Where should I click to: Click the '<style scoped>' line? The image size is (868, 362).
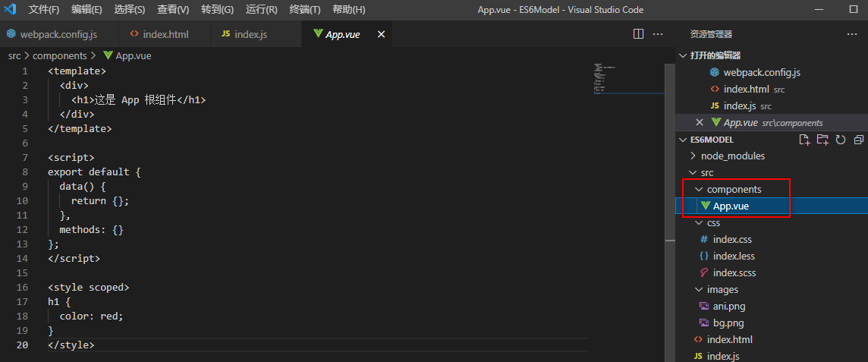pyautogui.click(x=89, y=288)
